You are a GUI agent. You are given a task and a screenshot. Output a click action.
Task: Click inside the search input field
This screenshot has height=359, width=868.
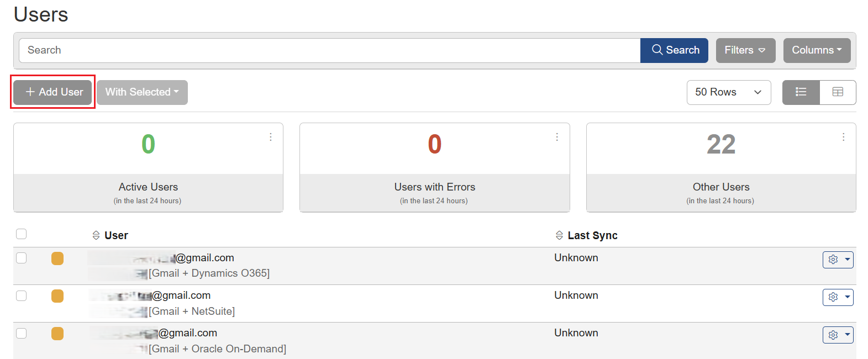click(x=221, y=50)
